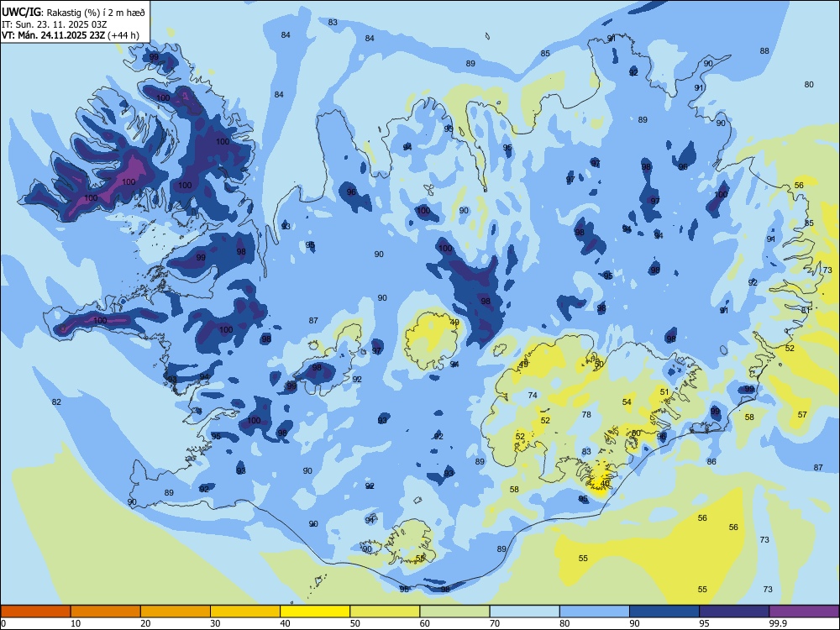Click the map value '86' near the southeast coast
Viewport: 840px width, 630px height.
711,462
